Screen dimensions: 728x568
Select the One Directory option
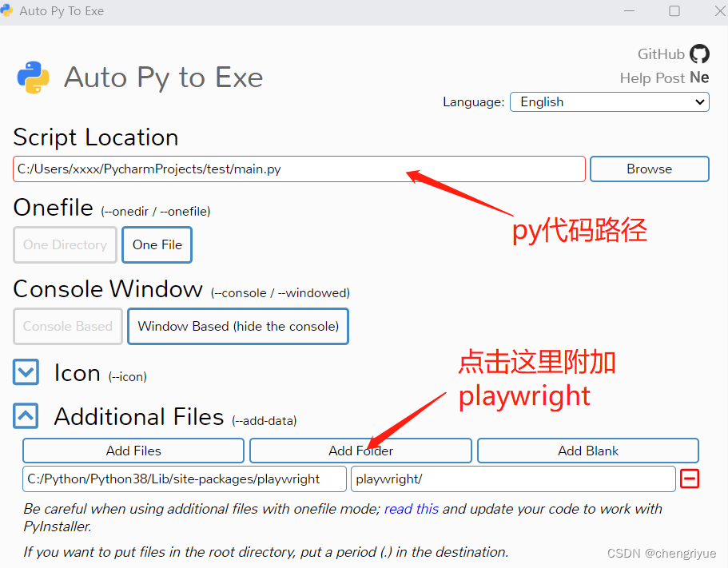65,244
